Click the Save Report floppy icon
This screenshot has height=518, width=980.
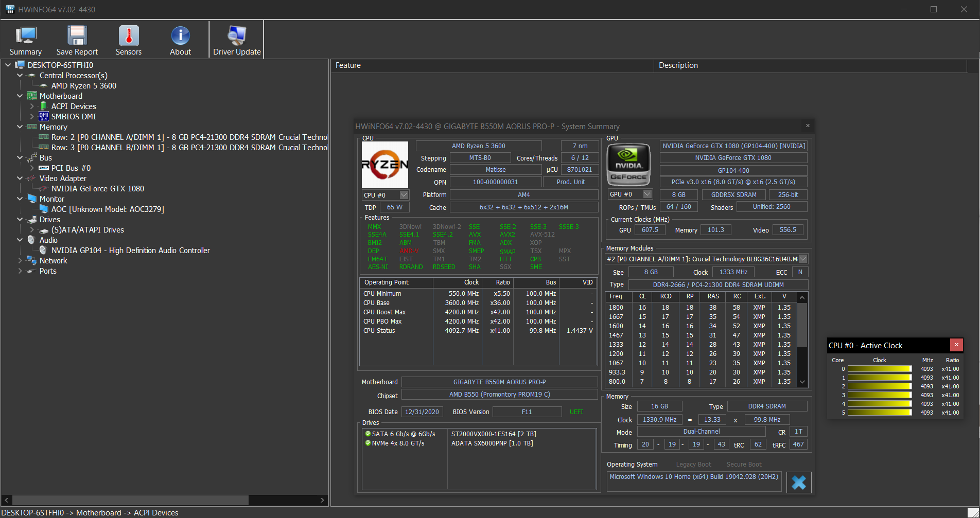click(x=77, y=35)
